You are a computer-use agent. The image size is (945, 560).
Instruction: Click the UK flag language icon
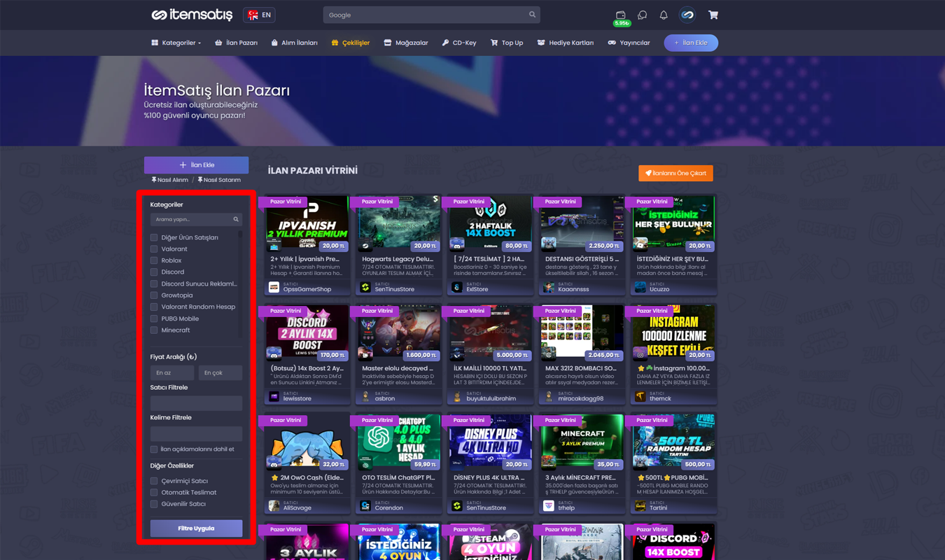[x=253, y=15]
